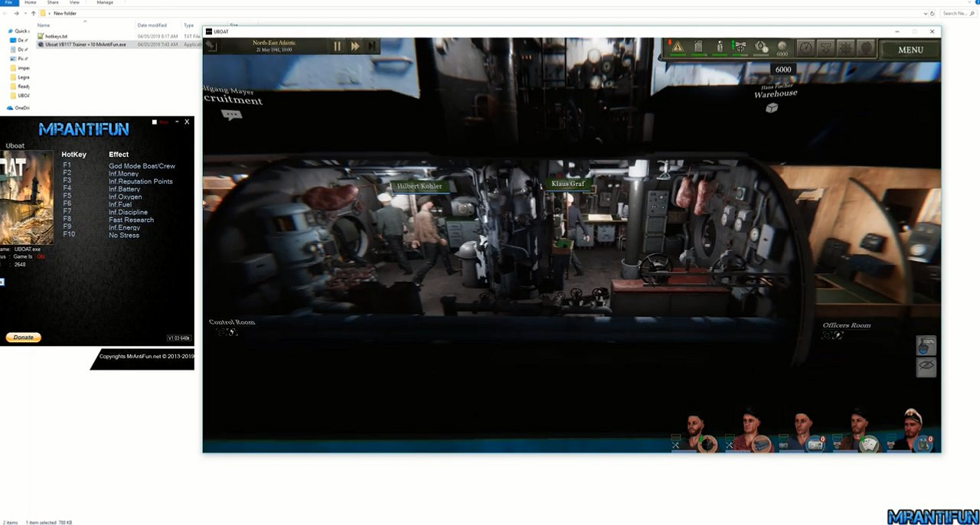This screenshot has height=525, width=980.
Task: Click the Warehouse crate icon
Action: (772, 108)
